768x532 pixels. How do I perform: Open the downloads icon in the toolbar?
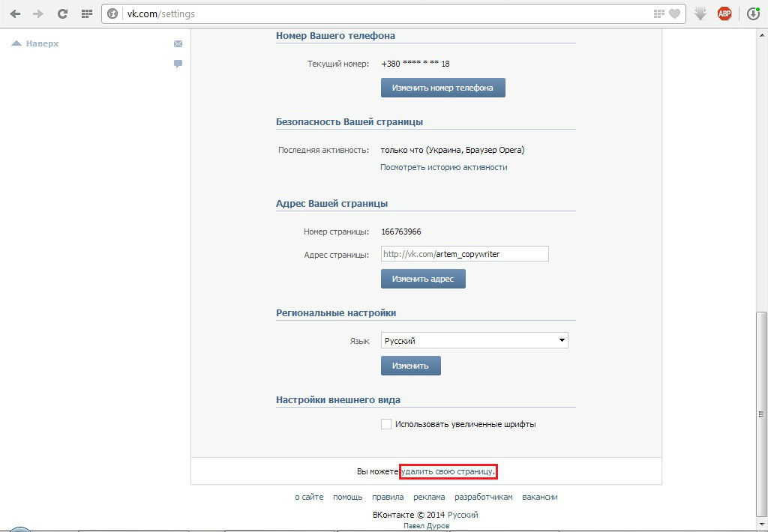[753, 13]
